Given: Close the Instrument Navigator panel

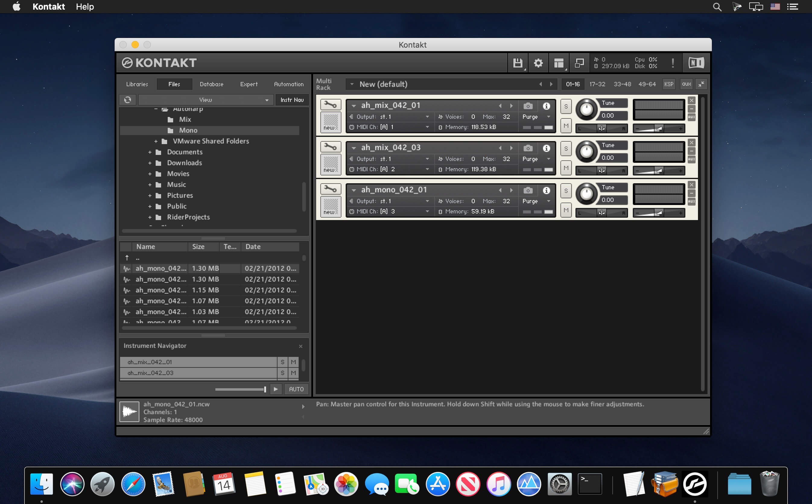Looking at the screenshot, I should 300,346.
